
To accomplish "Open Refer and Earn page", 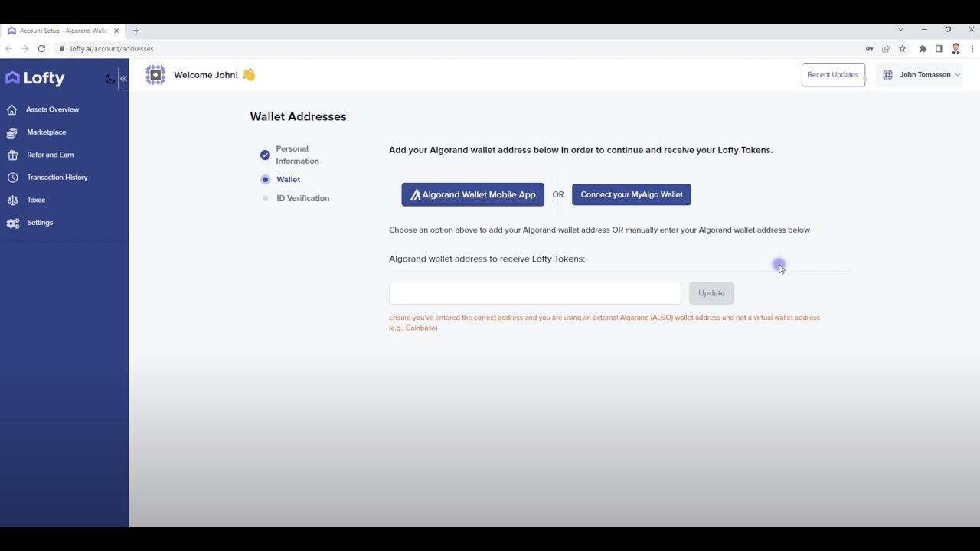I will (50, 155).
